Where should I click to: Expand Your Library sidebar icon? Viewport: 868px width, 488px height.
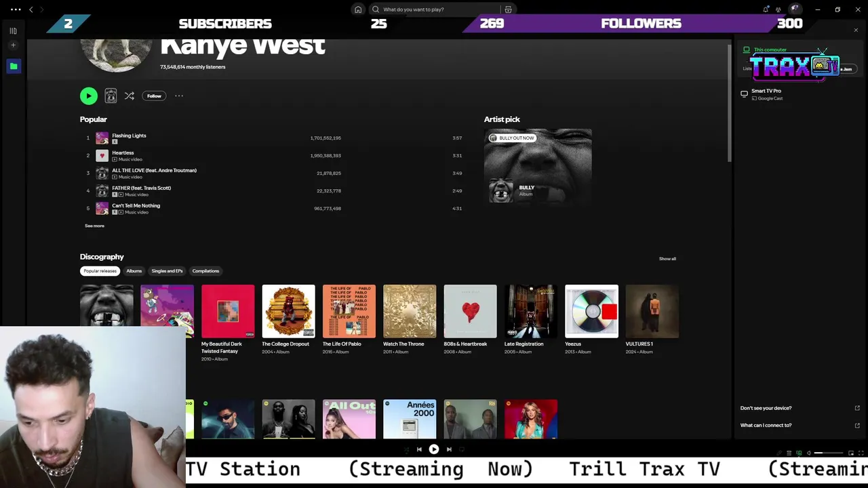tap(13, 30)
